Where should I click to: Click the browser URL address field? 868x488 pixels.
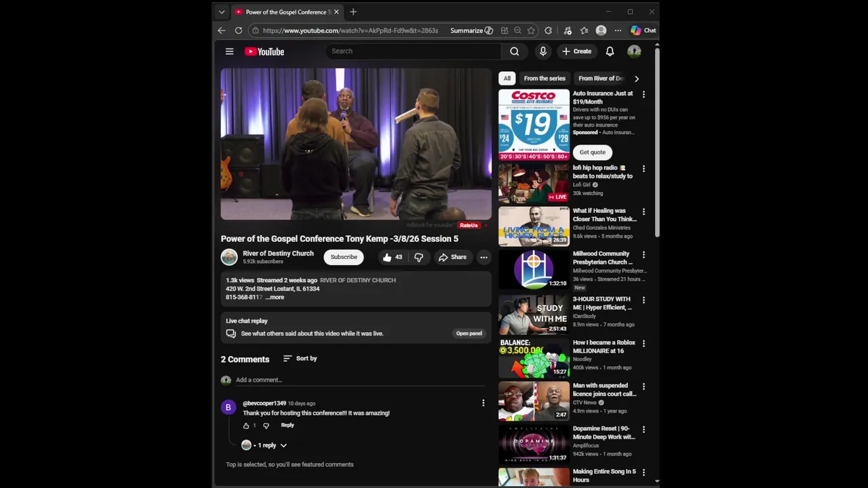(x=350, y=30)
